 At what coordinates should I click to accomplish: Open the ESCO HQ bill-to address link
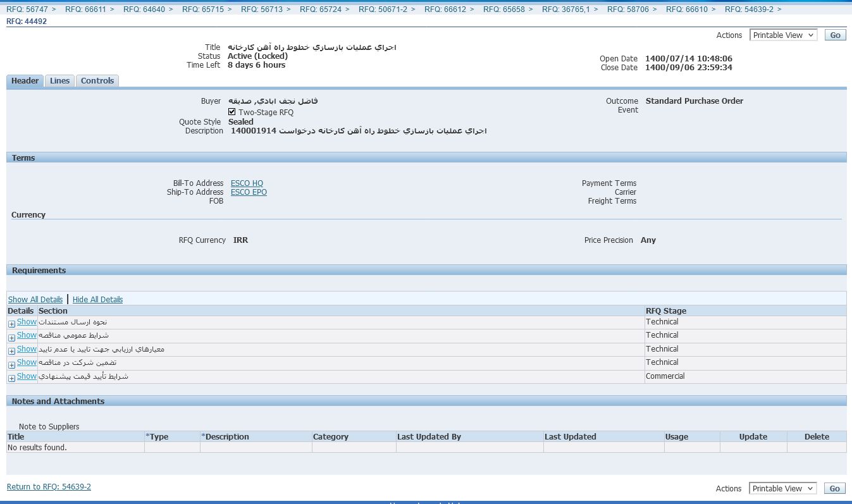247,183
